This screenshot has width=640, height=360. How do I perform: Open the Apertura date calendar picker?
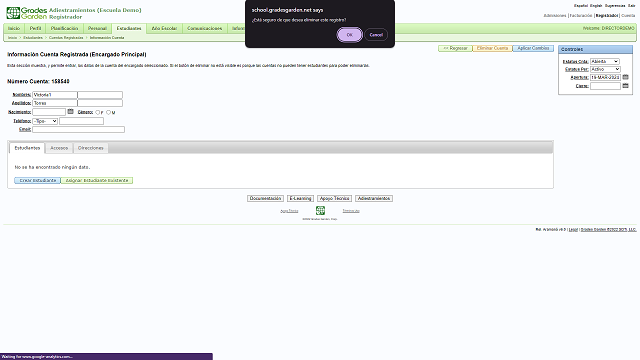pyautogui.click(x=625, y=77)
